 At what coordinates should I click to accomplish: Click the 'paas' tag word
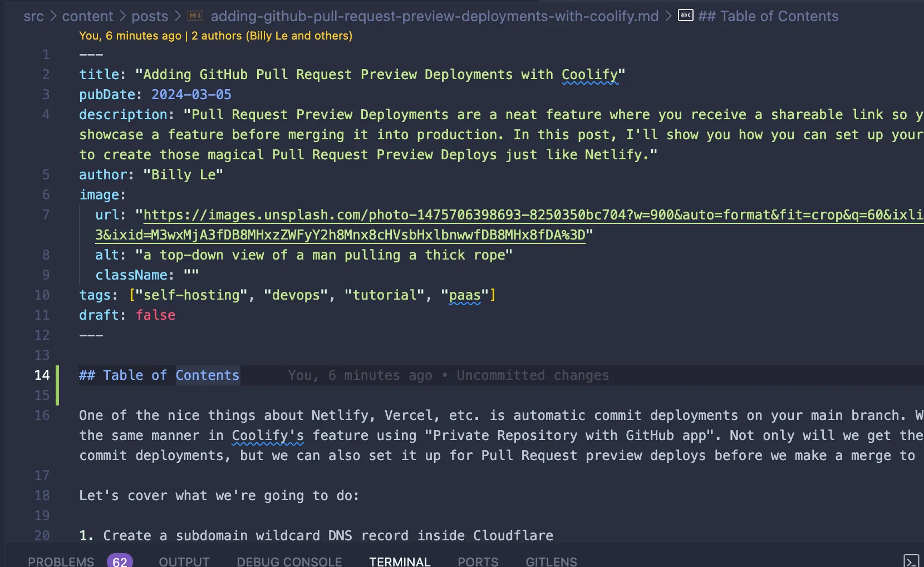465,295
